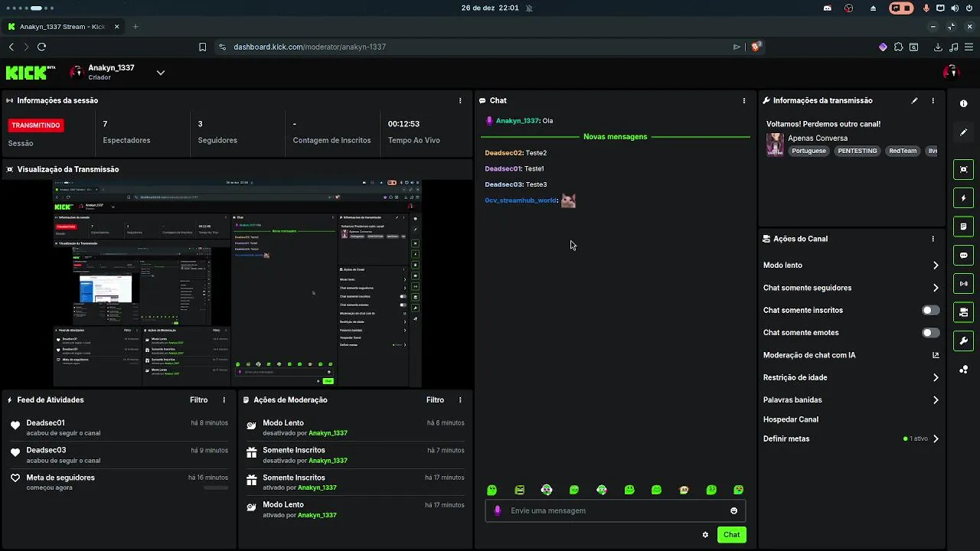The width and height of the screenshot is (980, 551).
Task: Click the power icon in system top bar
Action: pyautogui.click(x=969, y=8)
